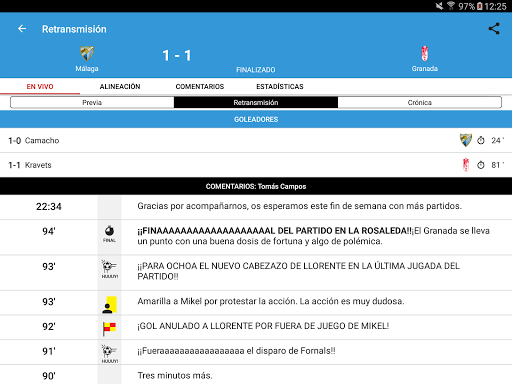Select the EN VIVO tab
The height and width of the screenshot is (384, 512).
(40, 86)
